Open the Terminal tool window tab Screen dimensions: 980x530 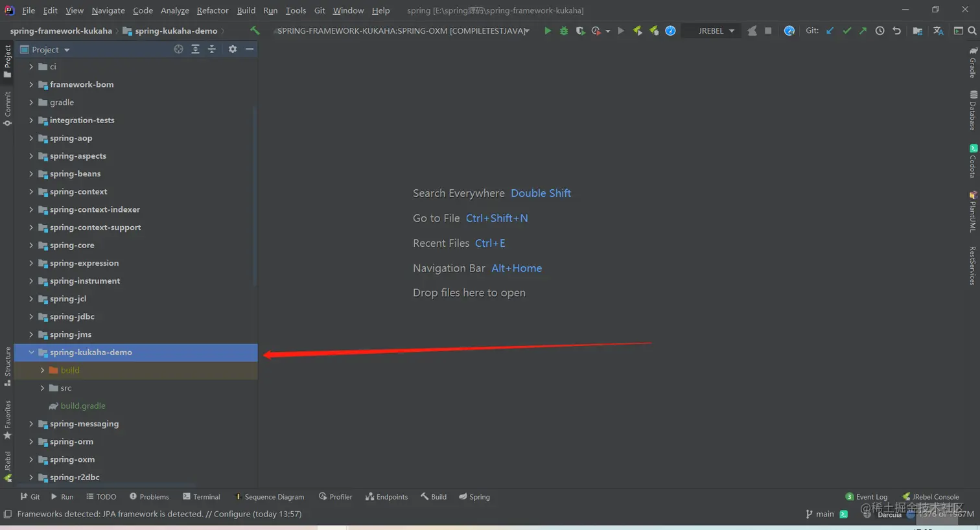[202, 497]
